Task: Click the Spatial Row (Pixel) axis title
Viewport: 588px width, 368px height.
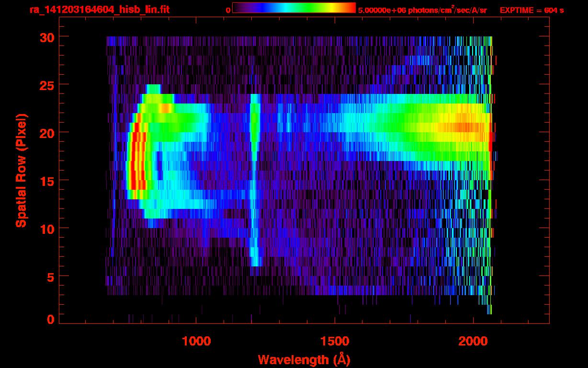Action: point(21,171)
